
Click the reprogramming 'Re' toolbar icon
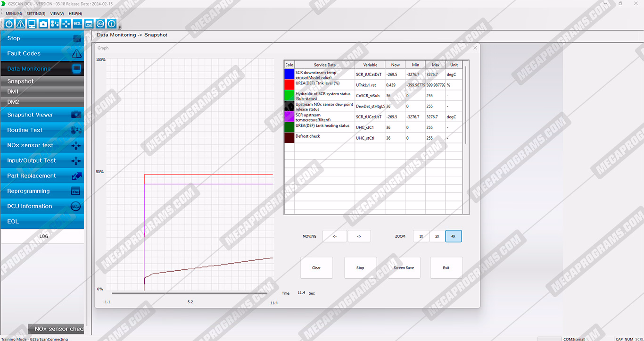[89, 24]
